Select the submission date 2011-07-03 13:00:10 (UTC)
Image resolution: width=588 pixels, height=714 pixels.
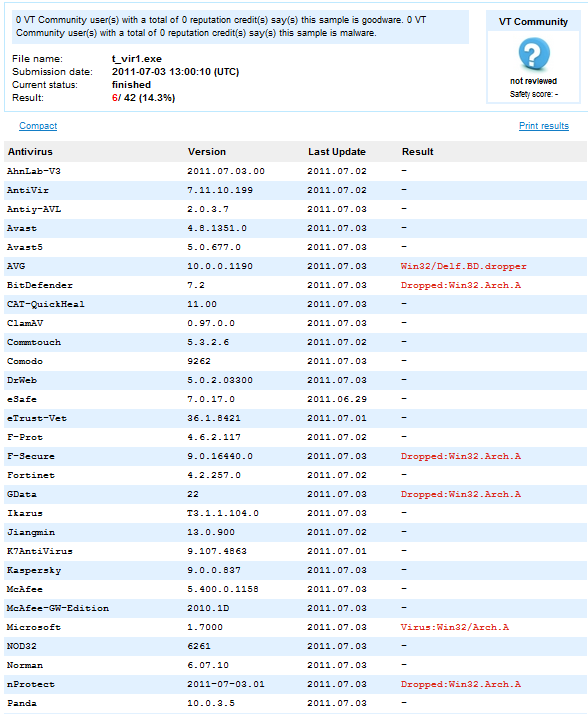[175, 72]
